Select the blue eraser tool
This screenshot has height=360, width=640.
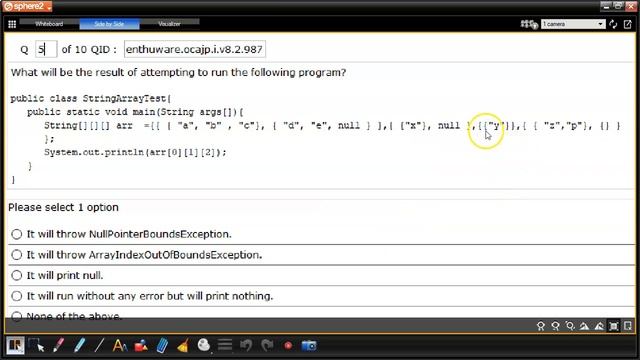point(162,346)
